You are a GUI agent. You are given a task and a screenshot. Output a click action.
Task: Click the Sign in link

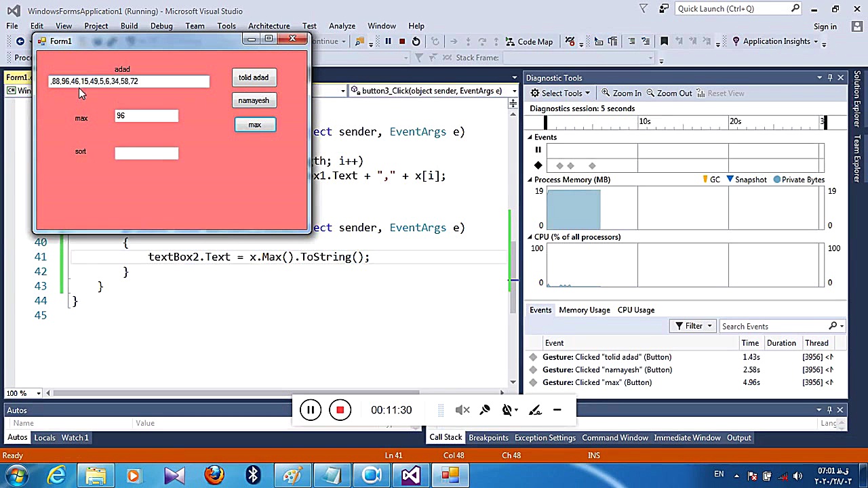(825, 26)
